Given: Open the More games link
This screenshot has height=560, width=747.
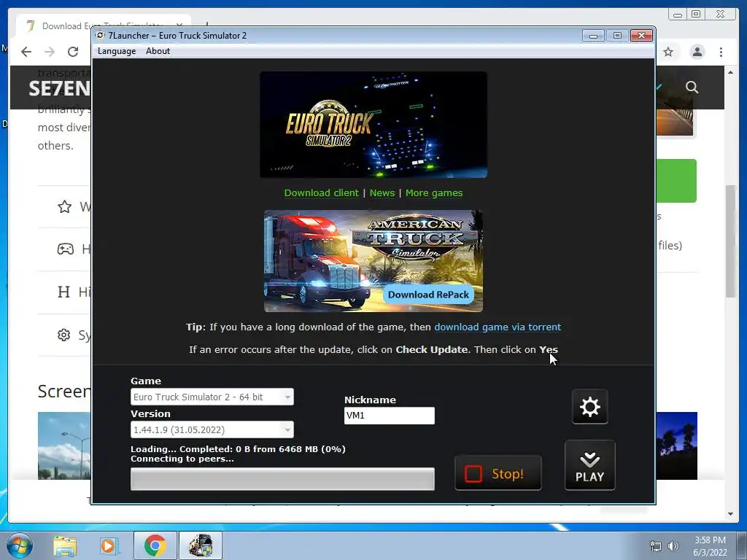Looking at the screenshot, I should click(x=434, y=192).
